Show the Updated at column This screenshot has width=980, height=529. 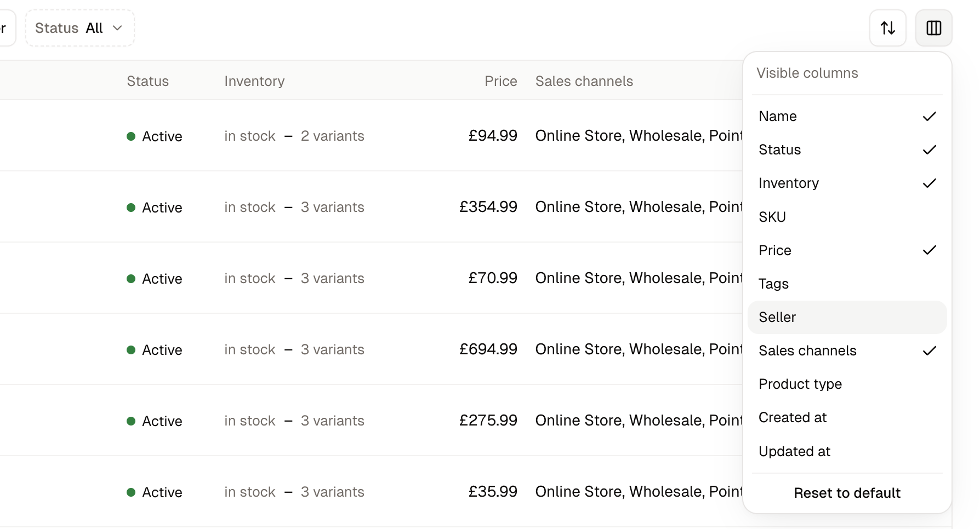point(847,451)
